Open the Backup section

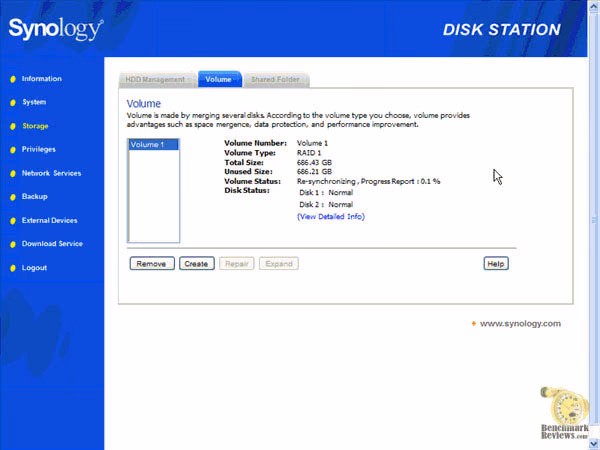coord(34,196)
